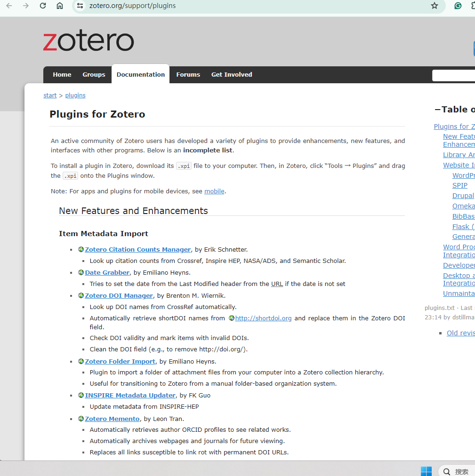Click the underlined URL abbreviation
Image resolution: width=475 pixels, height=476 pixels.
tap(277, 284)
